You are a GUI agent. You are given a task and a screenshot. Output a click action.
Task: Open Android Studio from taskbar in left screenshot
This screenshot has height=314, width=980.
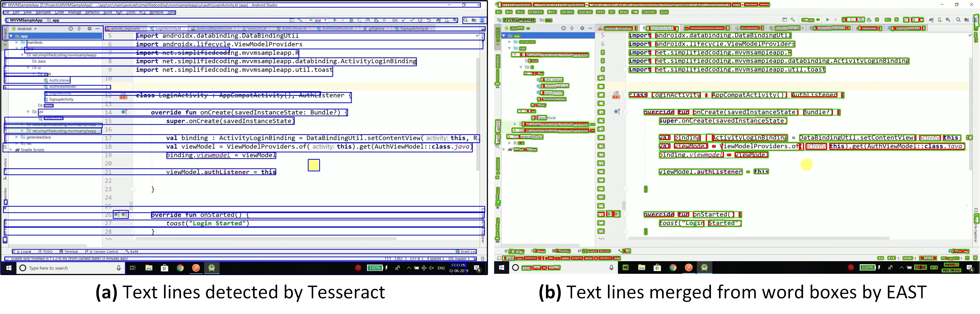pyautogui.click(x=212, y=268)
